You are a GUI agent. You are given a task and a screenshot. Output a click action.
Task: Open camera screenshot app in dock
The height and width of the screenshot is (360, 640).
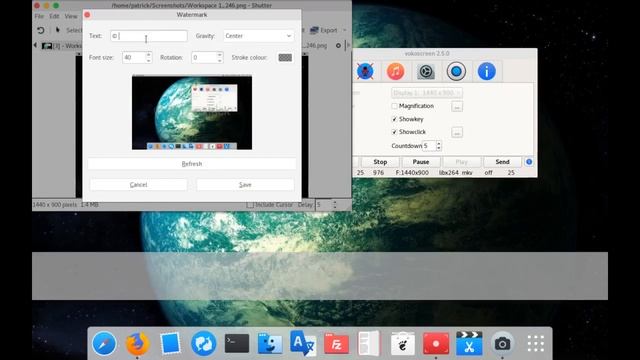pos(502,344)
